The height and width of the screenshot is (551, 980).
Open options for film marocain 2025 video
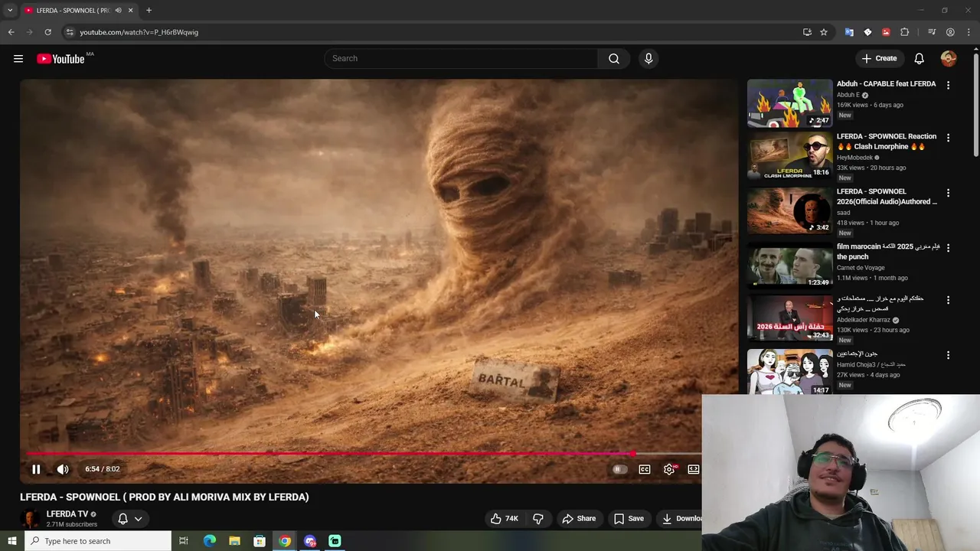click(x=948, y=248)
